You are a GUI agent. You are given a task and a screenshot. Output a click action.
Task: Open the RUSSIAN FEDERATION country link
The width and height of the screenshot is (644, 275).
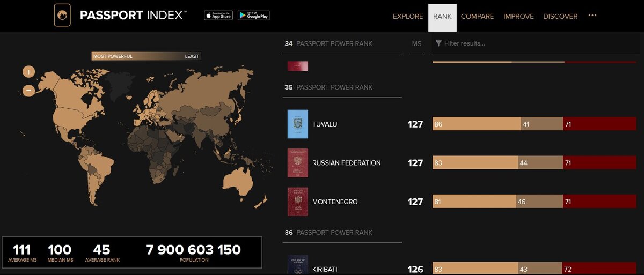pyautogui.click(x=347, y=163)
